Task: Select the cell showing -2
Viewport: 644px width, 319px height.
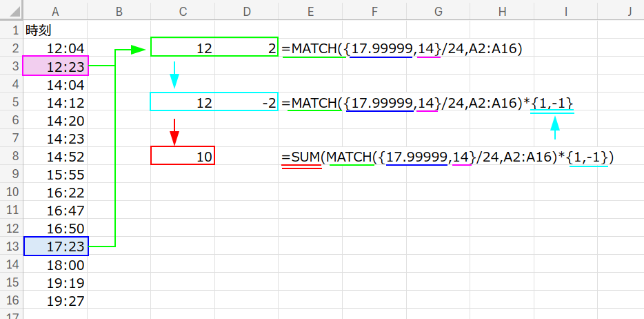Action: (x=246, y=102)
